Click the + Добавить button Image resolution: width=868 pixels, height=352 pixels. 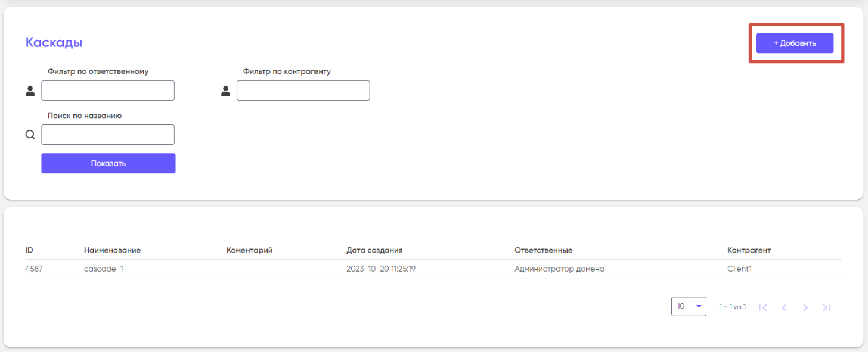(x=794, y=43)
